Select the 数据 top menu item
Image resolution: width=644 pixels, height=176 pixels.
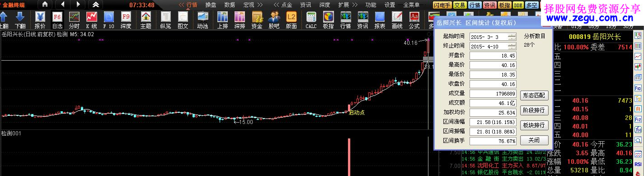[x=230, y=5]
